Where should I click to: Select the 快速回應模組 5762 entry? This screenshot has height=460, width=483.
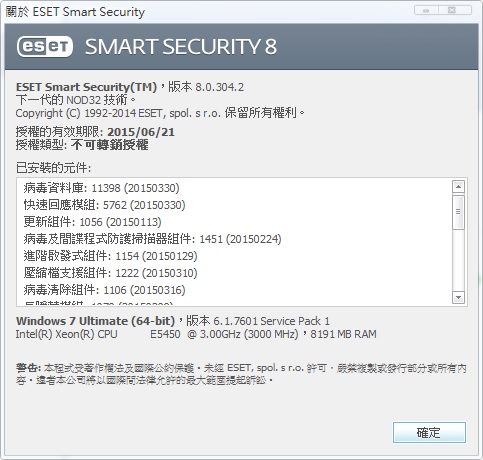104,205
